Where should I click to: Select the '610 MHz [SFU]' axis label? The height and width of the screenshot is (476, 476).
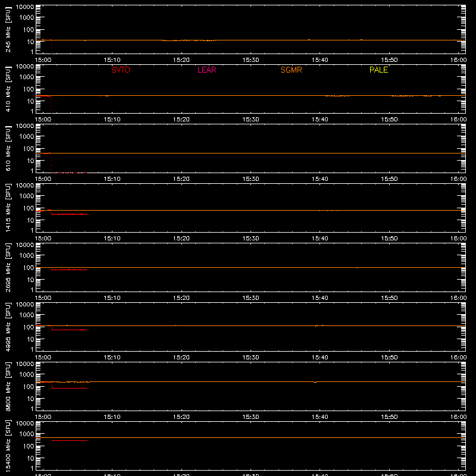(8, 149)
